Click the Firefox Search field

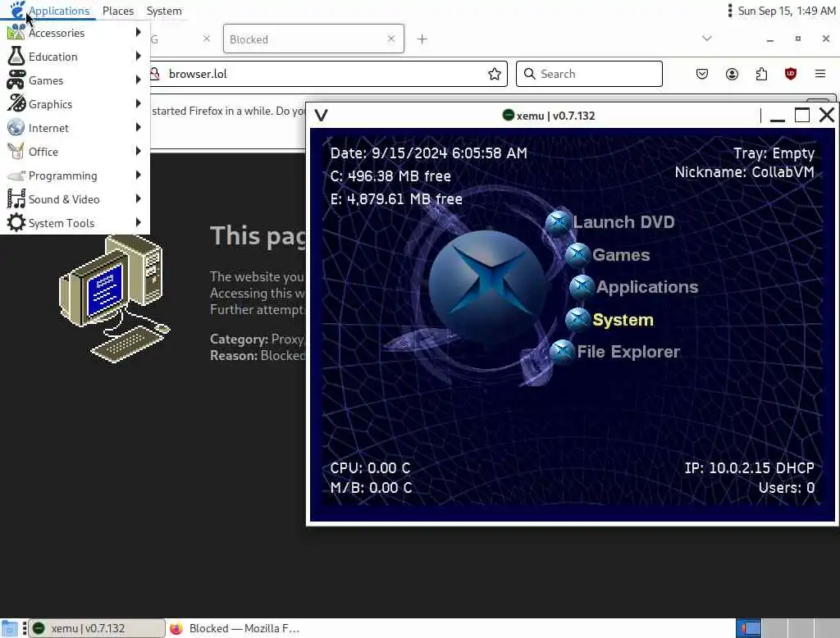pyautogui.click(x=589, y=74)
